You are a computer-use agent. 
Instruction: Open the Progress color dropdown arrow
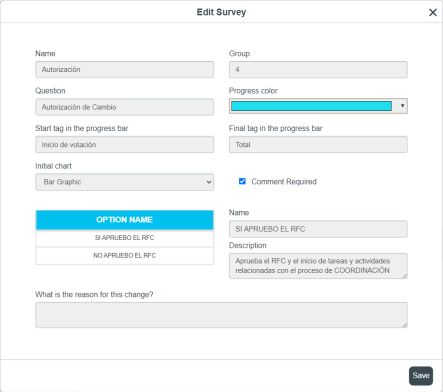[x=402, y=106]
